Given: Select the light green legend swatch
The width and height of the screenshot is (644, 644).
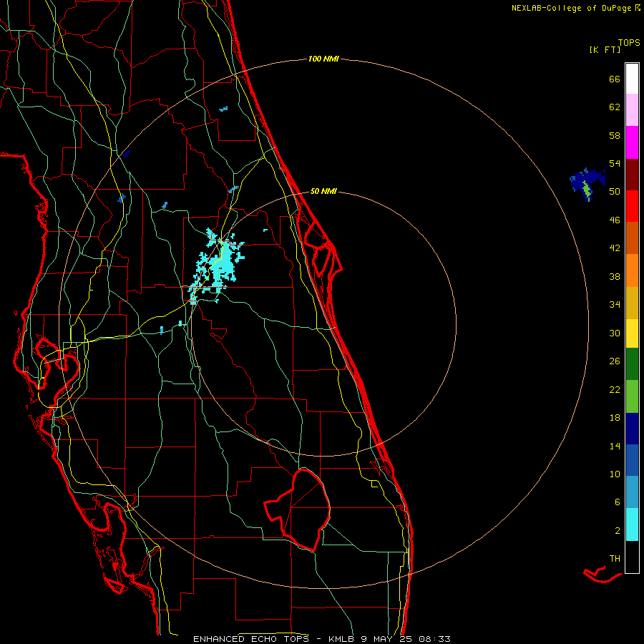Looking at the screenshot, I should [x=632, y=396].
